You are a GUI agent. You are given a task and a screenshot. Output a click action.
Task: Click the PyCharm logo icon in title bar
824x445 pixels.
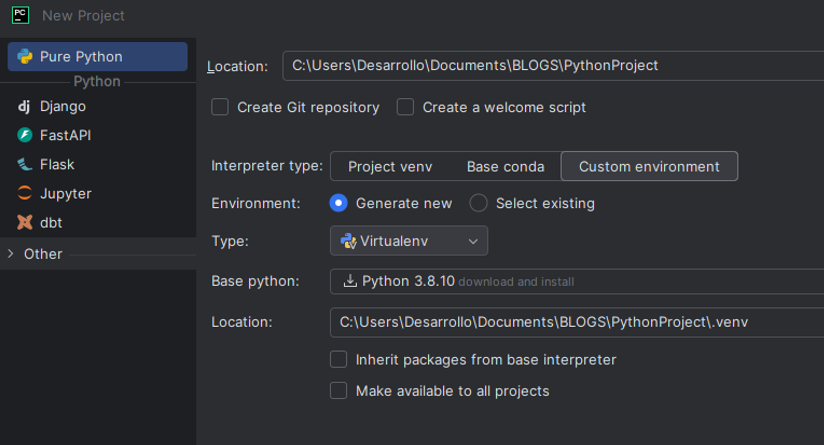pyautogui.click(x=20, y=15)
